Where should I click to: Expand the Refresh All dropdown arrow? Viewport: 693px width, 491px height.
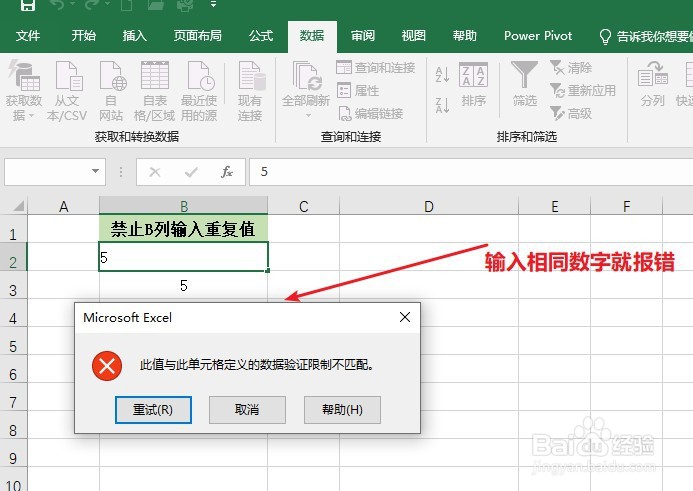click(x=308, y=116)
